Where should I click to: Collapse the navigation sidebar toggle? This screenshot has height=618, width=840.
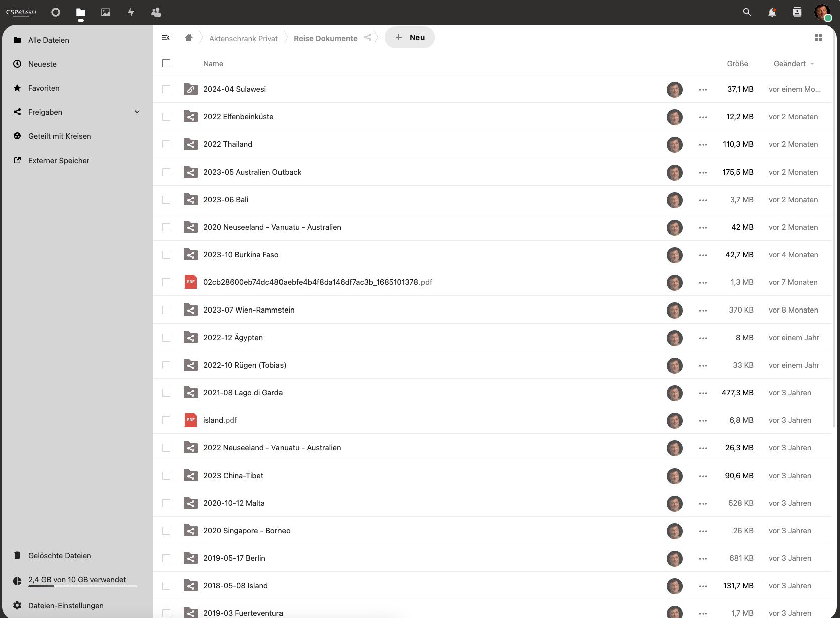pos(166,38)
